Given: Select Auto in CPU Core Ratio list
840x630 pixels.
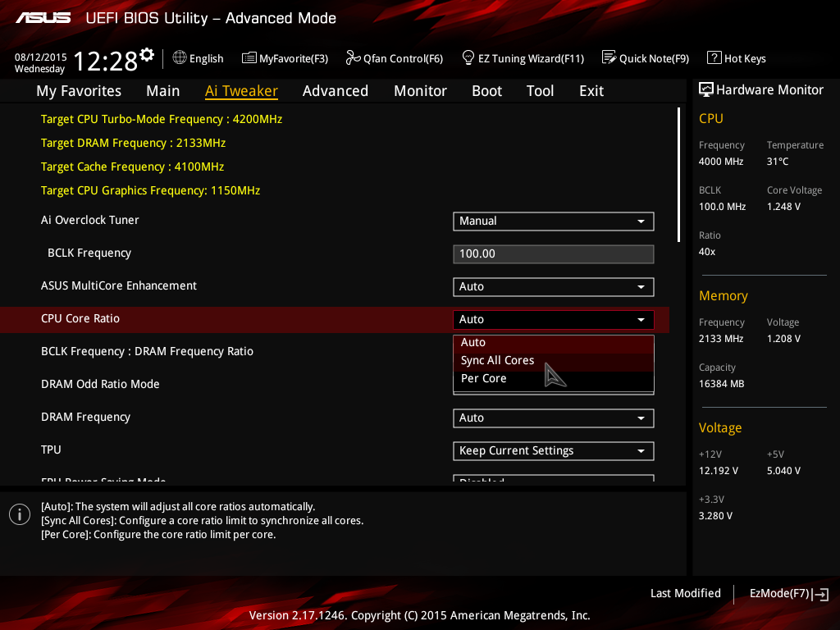Looking at the screenshot, I should (554, 342).
